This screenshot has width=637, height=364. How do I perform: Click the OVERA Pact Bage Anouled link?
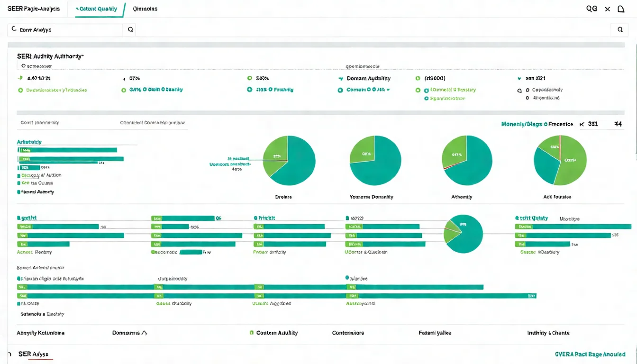point(590,354)
